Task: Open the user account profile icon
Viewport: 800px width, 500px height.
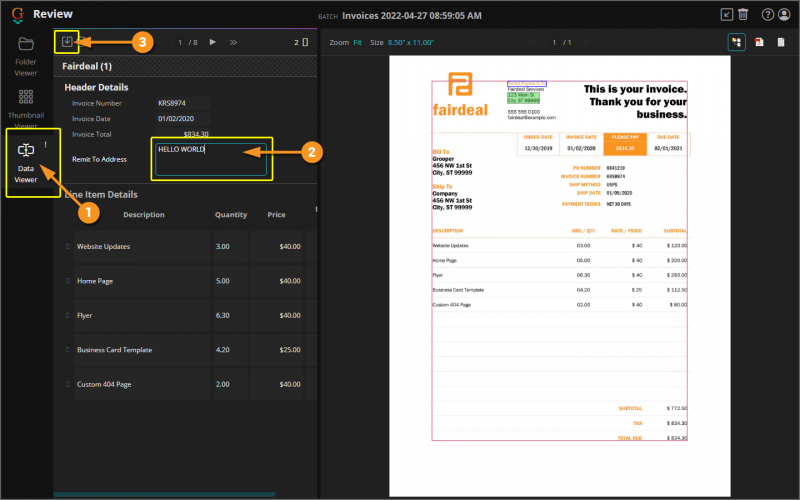Action: tap(785, 15)
